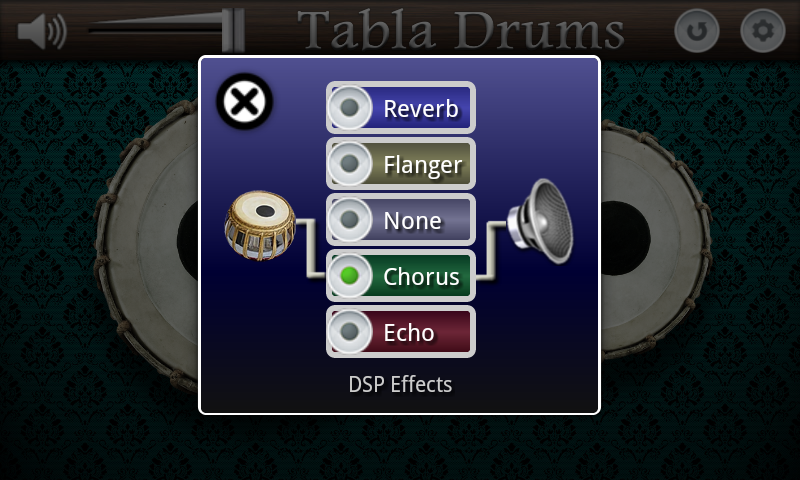This screenshot has width=800, height=480.
Task: Click the reset arrow icon
Action: coord(696,31)
